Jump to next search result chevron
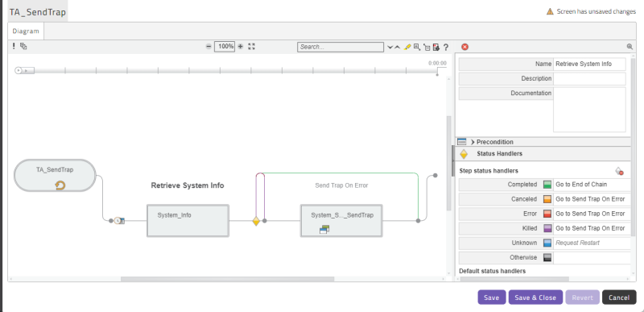Viewport: 644px width, 312px height. 390,48
